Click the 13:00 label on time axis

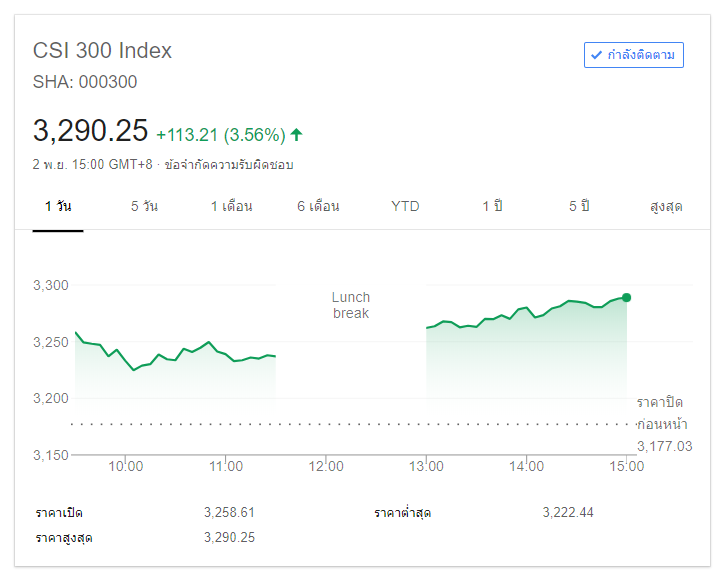pyautogui.click(x=427, y=466)
